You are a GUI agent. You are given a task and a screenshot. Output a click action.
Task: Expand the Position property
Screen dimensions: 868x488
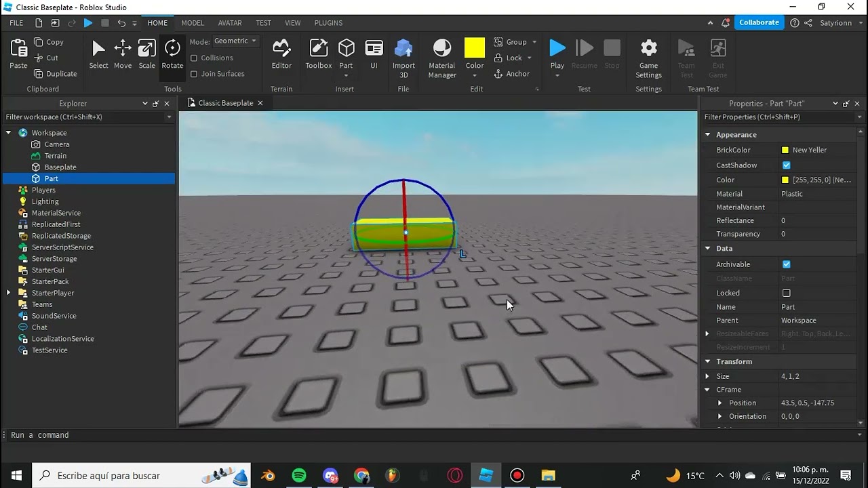tap(720, 403)
